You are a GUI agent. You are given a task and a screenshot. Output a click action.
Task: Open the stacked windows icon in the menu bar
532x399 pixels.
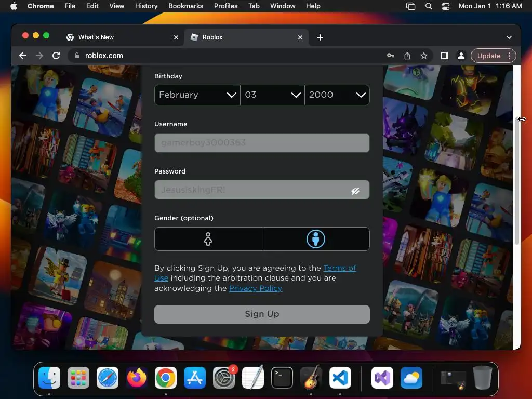coord(410,6)
